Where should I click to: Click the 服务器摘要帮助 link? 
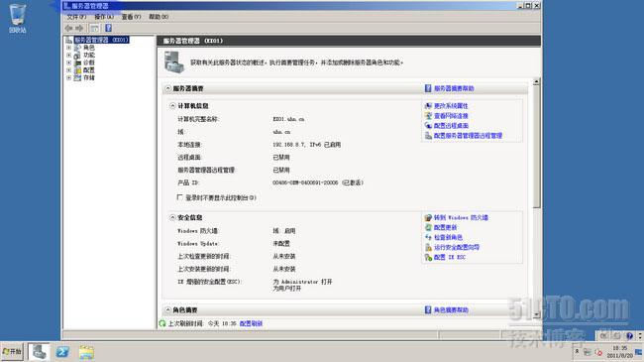(454, 88)
